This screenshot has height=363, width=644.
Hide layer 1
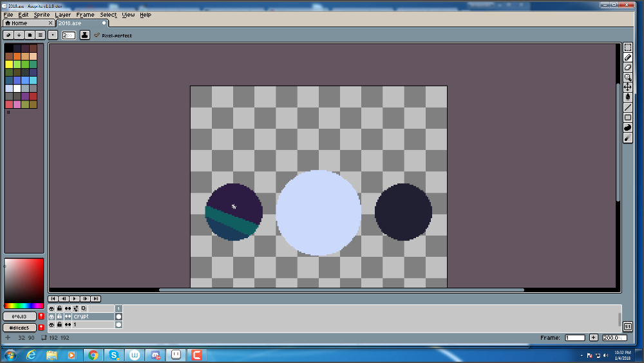coord(52,324)
